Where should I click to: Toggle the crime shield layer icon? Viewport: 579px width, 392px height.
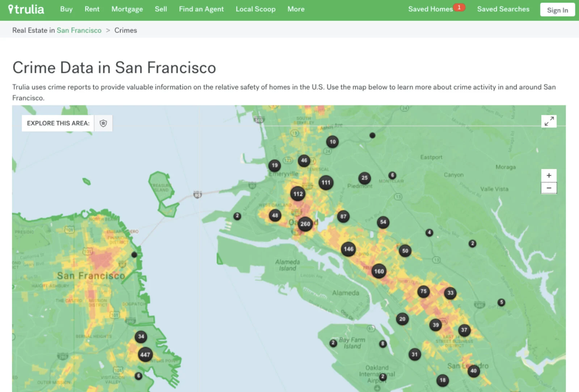tap(103, 123)
